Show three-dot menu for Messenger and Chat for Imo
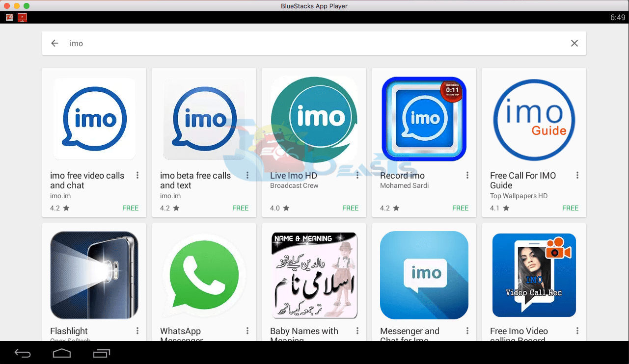The width and height of the screenshot is (629, 364). click(467, 331)
